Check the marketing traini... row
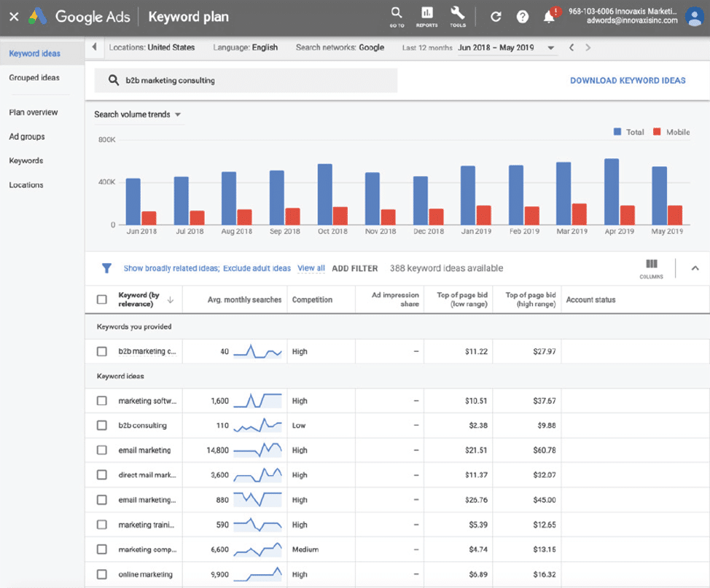This screenshot has width=710, height=588. (x=102, y=524)
